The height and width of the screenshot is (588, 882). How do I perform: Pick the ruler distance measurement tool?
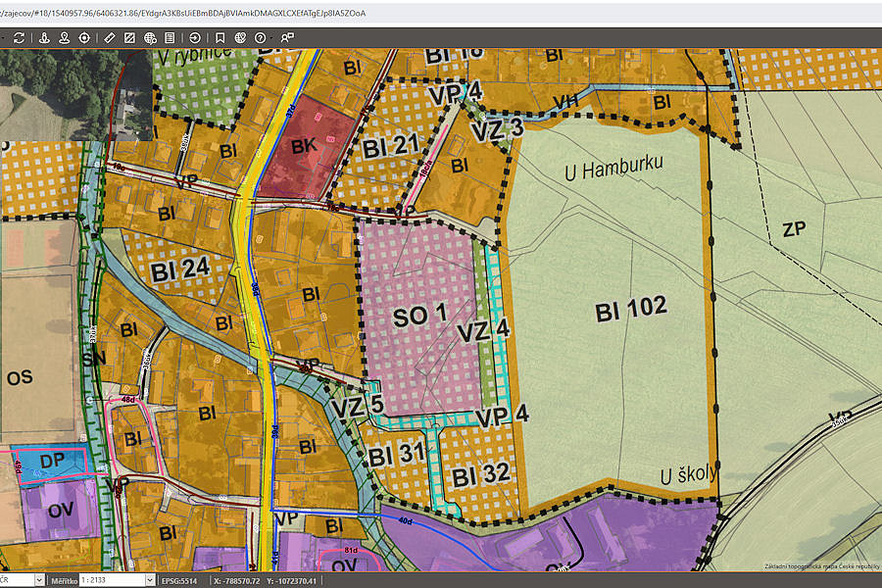point(110,37)
